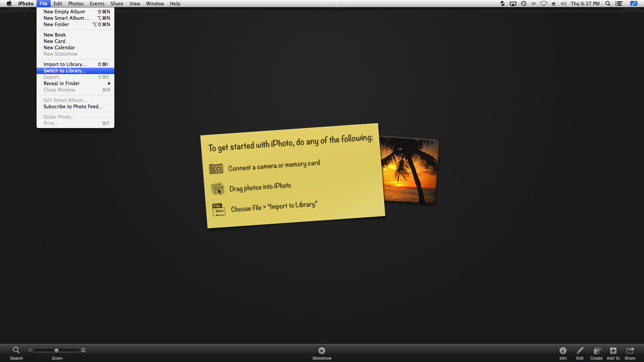Select Import to Library menu item

point(65,64)
